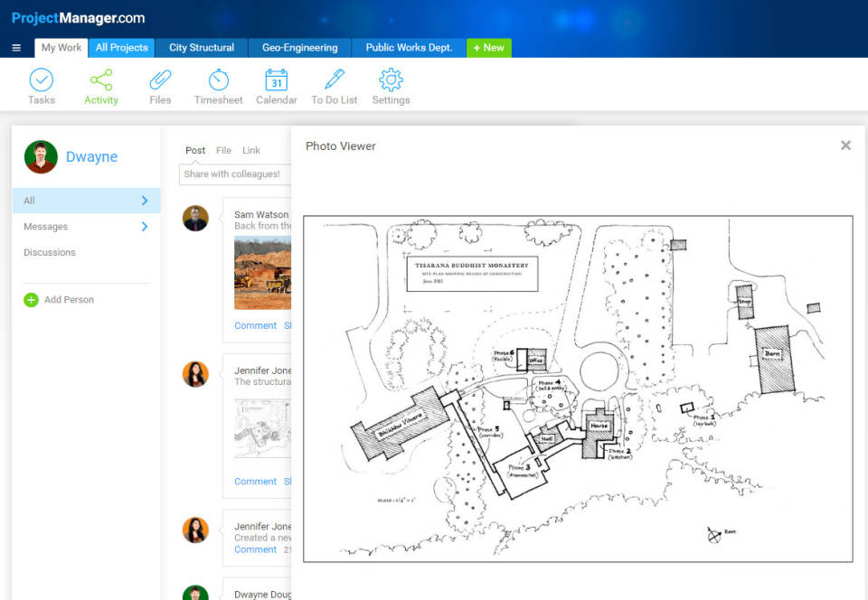
Task: Open the Tasks view icon
Action: click(42, 80)
